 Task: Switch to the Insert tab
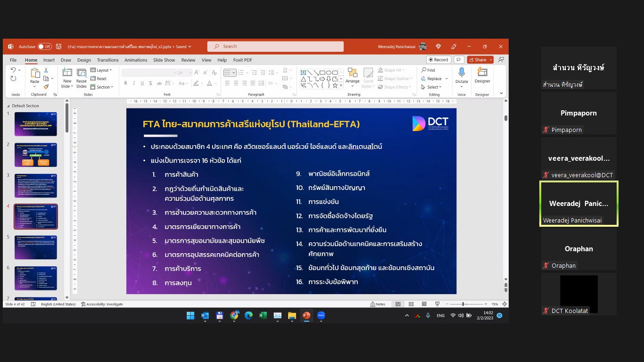pyautogui.click(x=49, y=60)
